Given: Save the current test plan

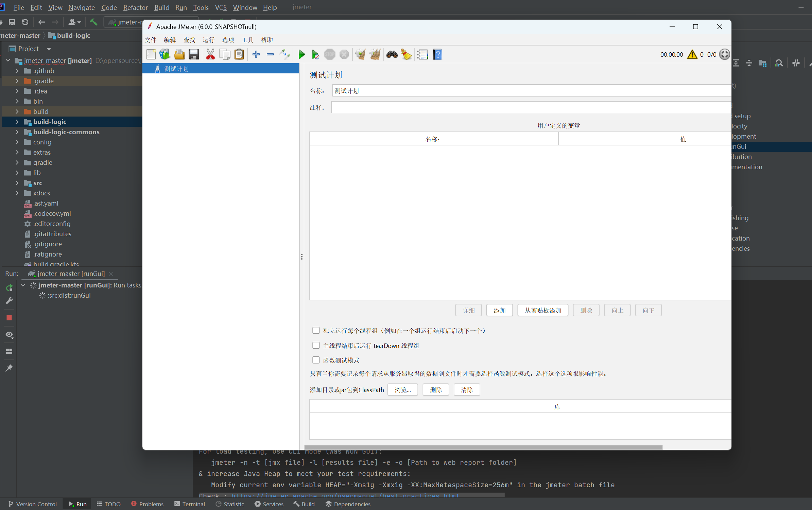Looking at the screenshot, I should (x=193, y=54).
